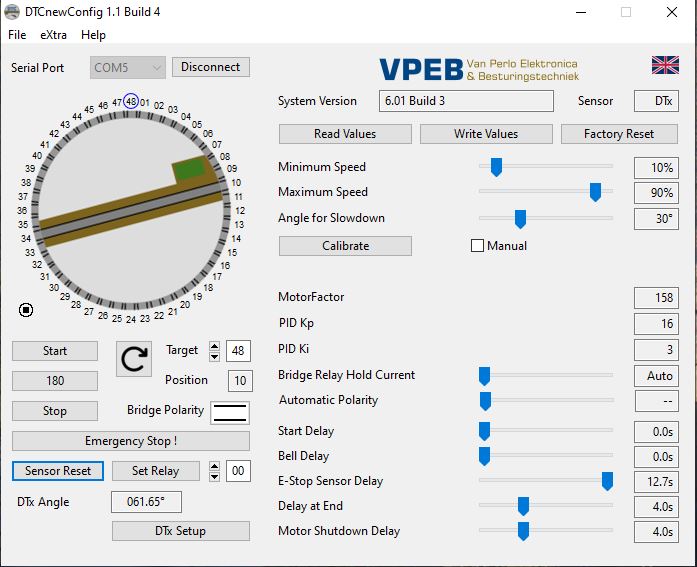Click the black dot sensor indicator icon
Screen dimensions: 697x567
26,310
